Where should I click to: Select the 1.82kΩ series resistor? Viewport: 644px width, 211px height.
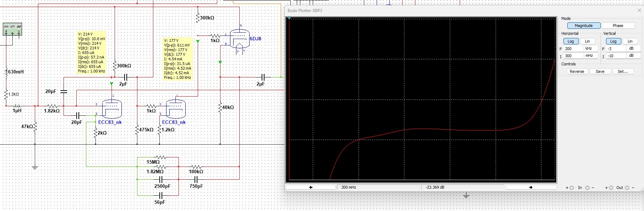tap(53, 106)
